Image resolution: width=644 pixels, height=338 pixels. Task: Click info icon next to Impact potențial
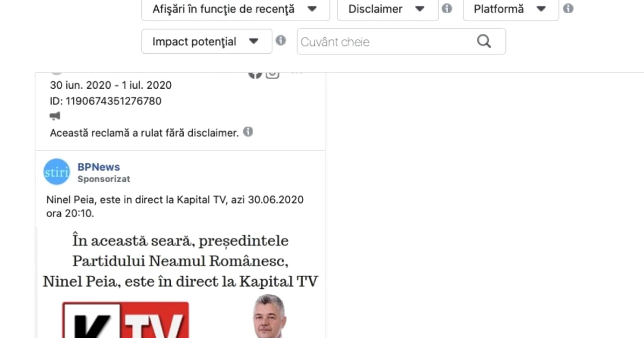281,40
